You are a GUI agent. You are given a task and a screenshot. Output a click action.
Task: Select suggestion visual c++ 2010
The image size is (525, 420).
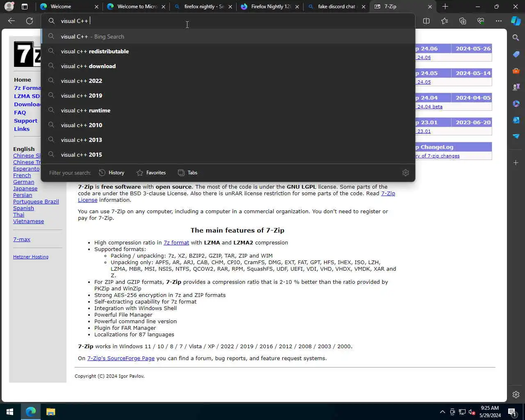(x=228, y=125)
